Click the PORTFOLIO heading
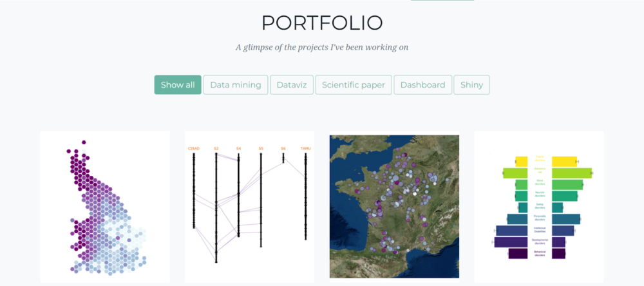The height and width of the screenshot is (286, 644). [x=322, y=23]
